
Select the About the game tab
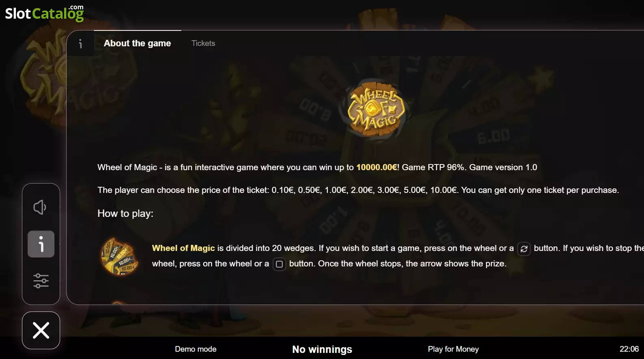click(137, 43)
